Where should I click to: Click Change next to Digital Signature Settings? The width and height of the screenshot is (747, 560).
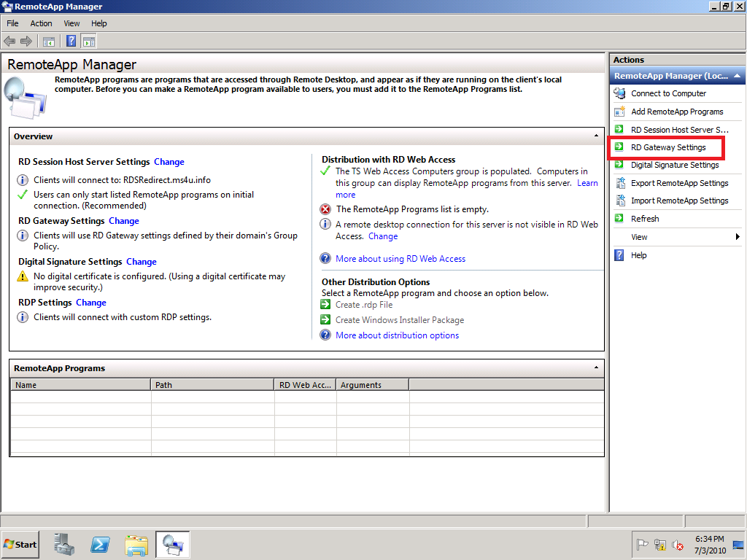pos(141,262)
